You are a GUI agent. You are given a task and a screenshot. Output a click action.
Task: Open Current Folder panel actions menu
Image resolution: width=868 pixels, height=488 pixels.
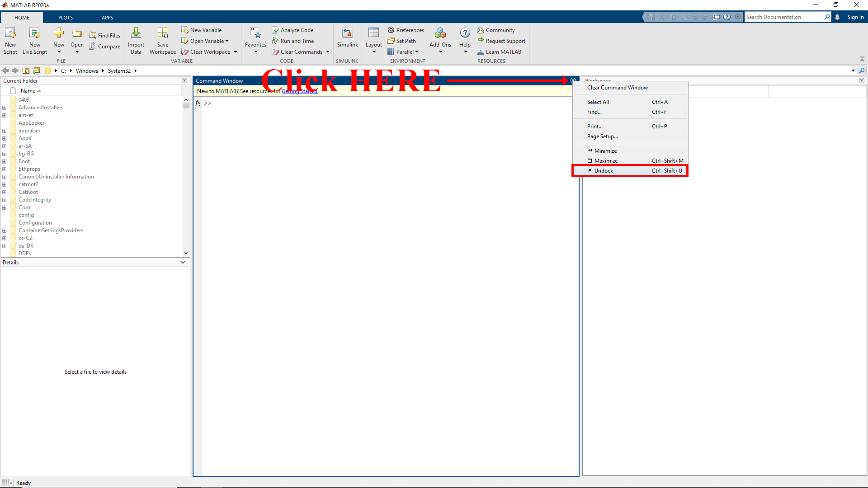pos(184,80)
